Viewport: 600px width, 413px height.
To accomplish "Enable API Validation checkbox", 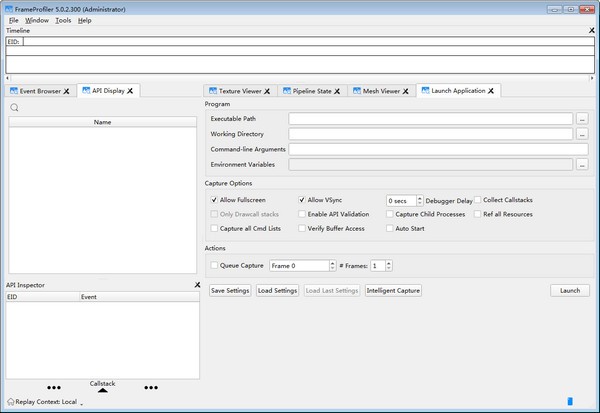I will (302, 214).
